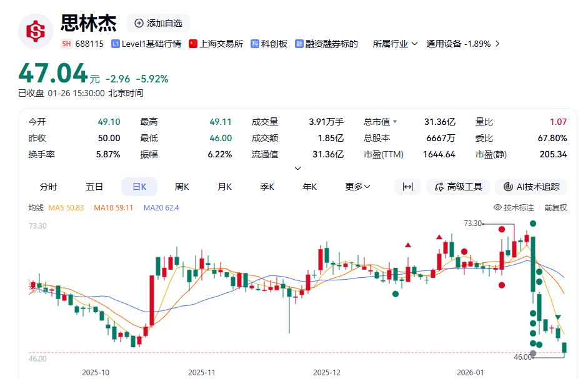Screen dimensions: 588x379
Task: Expand more quote data with chevron below stats
Action: click(297, 168)
